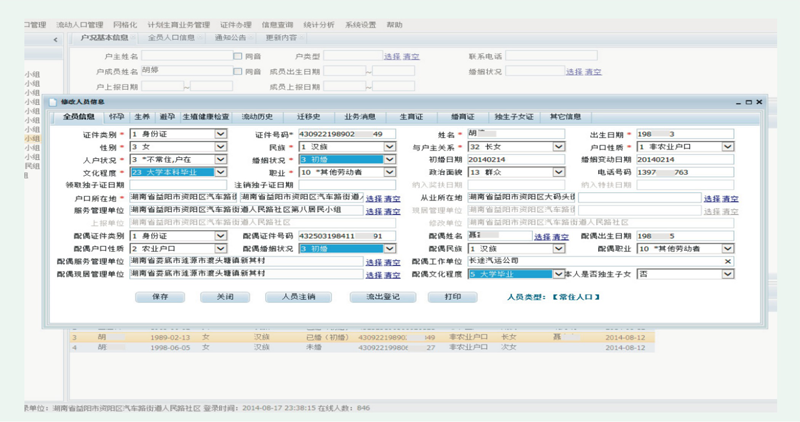Switch to the 全员人口信息 tab
This screenshot has width=800, height=422.
171,38
